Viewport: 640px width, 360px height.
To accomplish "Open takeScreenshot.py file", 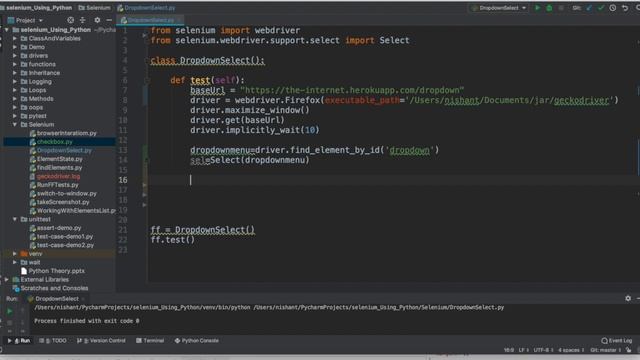I will pos(63,202).
